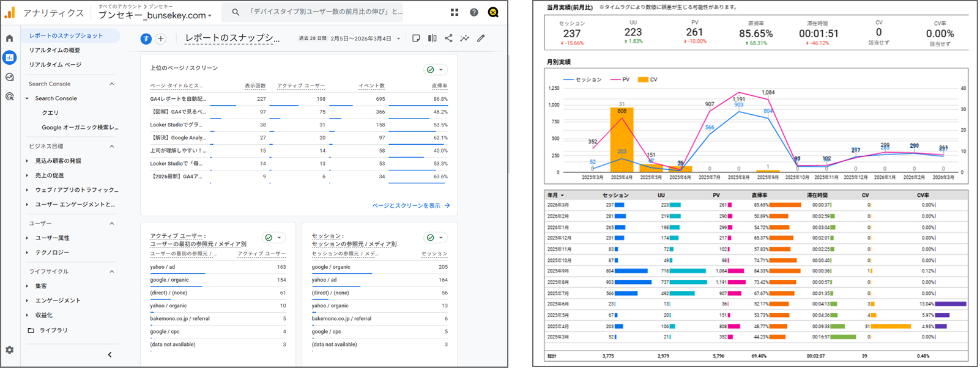The image size is (980, 369).
Task: Click arrow next to ページとスクリーンを表示
Action: point(448,206)
